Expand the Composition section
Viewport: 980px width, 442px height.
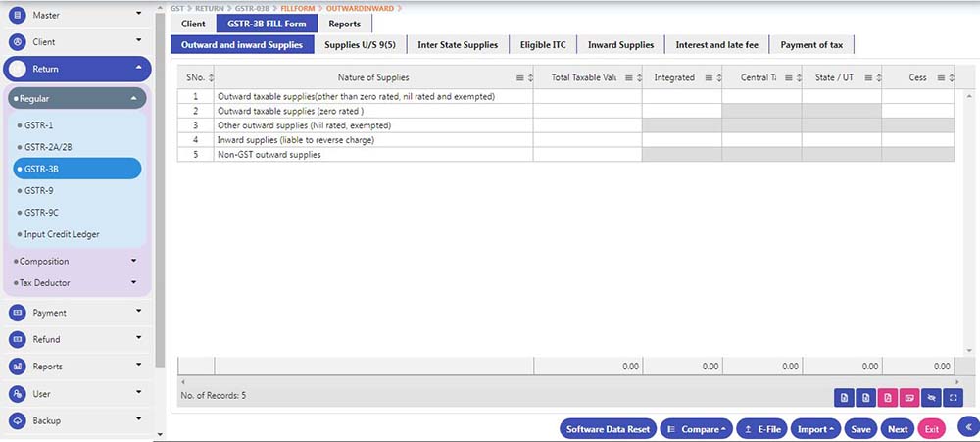132,262
